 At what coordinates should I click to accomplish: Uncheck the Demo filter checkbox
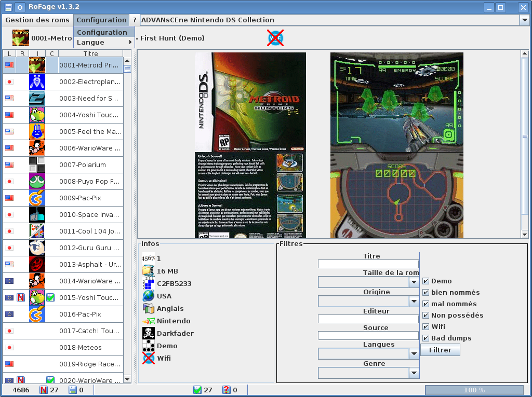pos(426,281)
